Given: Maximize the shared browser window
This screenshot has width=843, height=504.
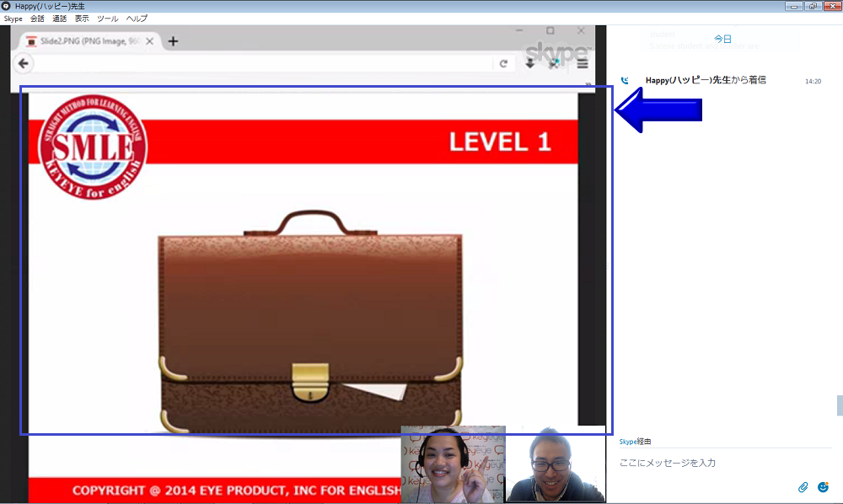Looking at the screenshot, I should [550, 30].
